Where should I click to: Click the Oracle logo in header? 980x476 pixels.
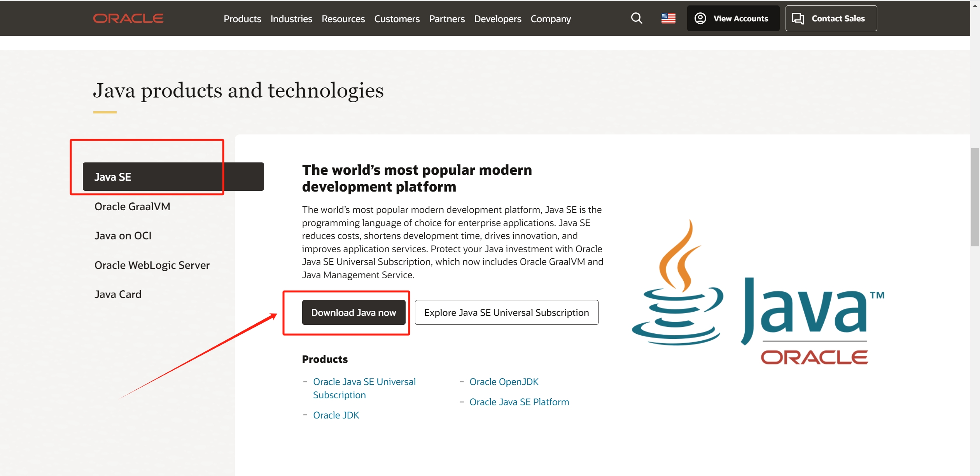[128, 18]
